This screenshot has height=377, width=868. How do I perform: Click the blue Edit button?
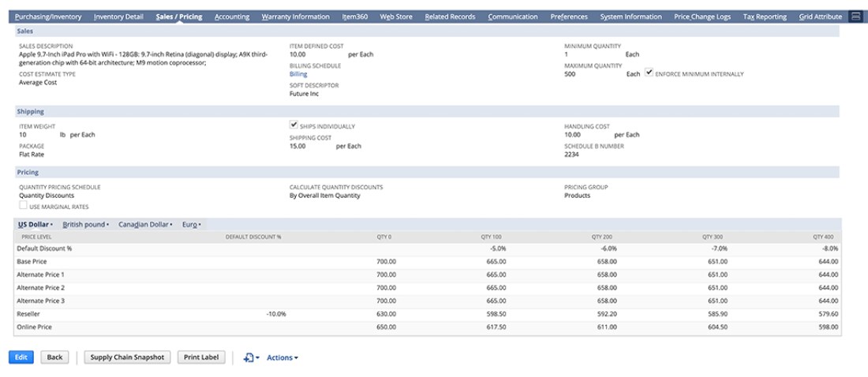click(x=21, y=357)
